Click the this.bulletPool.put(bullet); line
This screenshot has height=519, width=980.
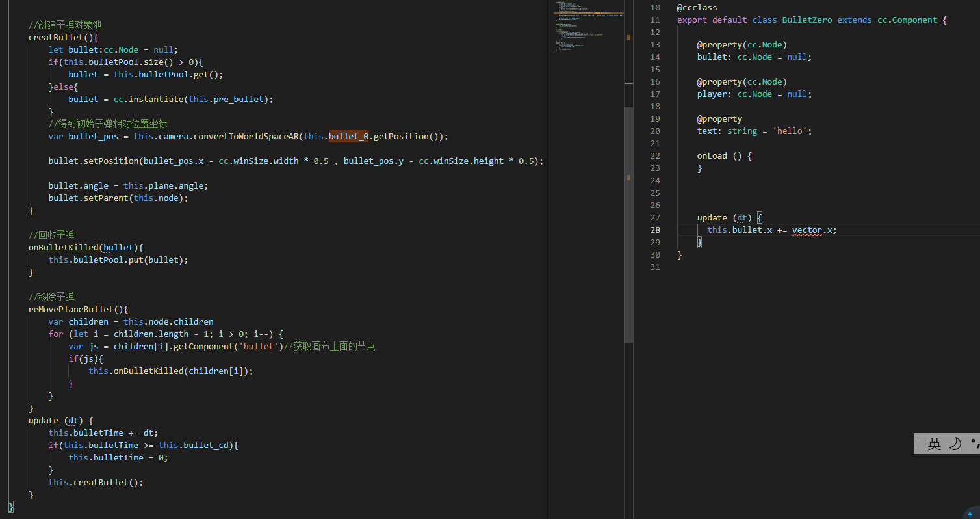pyautogui.click(x=118, y=260)
